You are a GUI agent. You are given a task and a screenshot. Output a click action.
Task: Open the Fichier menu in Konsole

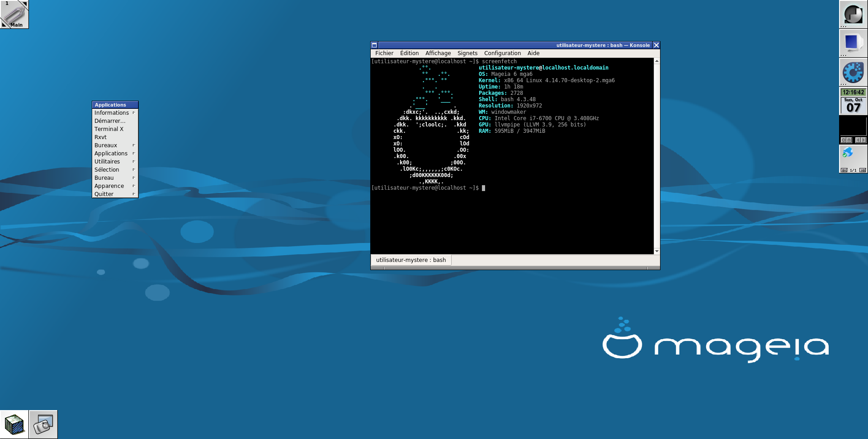click(x=384, y=53)
